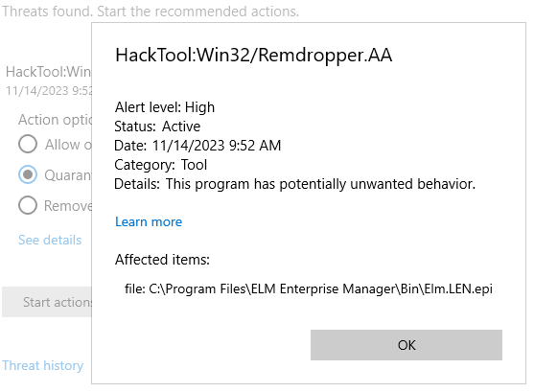This screenshot has width=534, height=392.
Task: Select the Allow on device radio option
Action: click(x=28, y=144)
